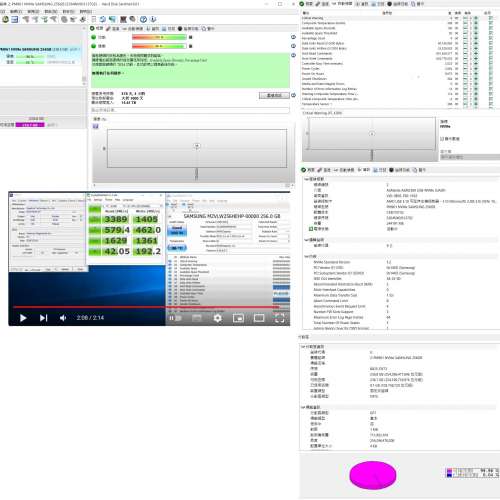
Task: Click the save-chart icon above the empty graph
Action: click(x=96, y=126)
